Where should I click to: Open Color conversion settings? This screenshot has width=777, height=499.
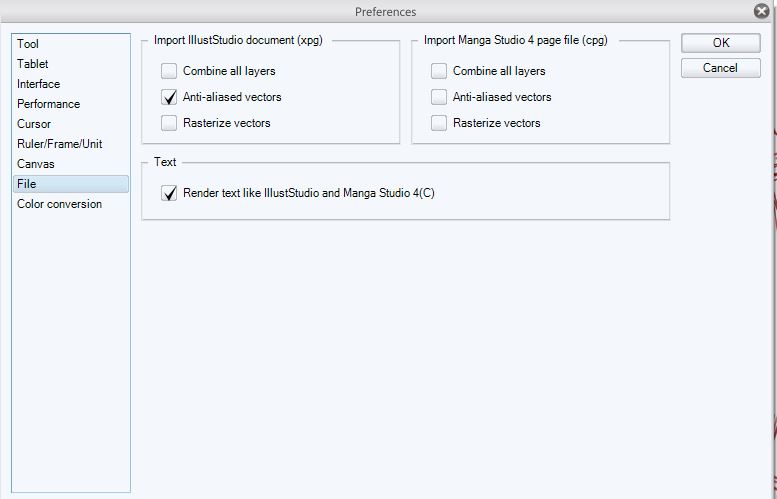59,204
